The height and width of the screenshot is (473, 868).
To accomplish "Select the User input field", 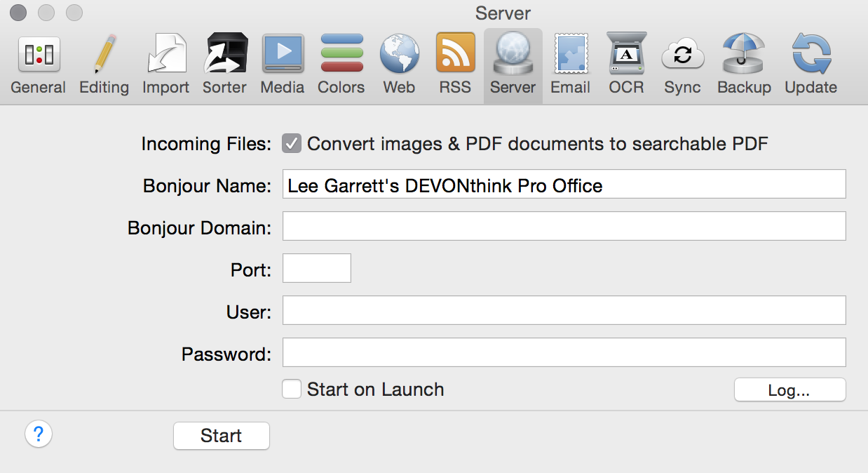I will [564, 310].
